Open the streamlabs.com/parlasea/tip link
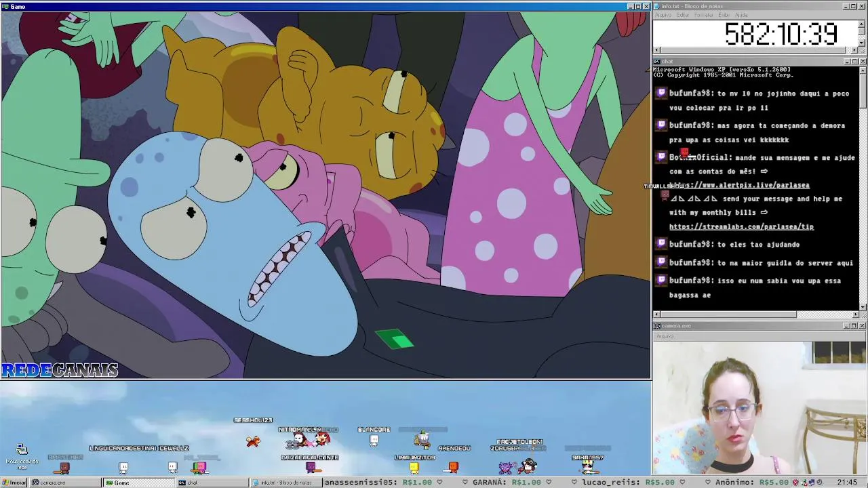This screenshot has height=488, width=868. 741,226
